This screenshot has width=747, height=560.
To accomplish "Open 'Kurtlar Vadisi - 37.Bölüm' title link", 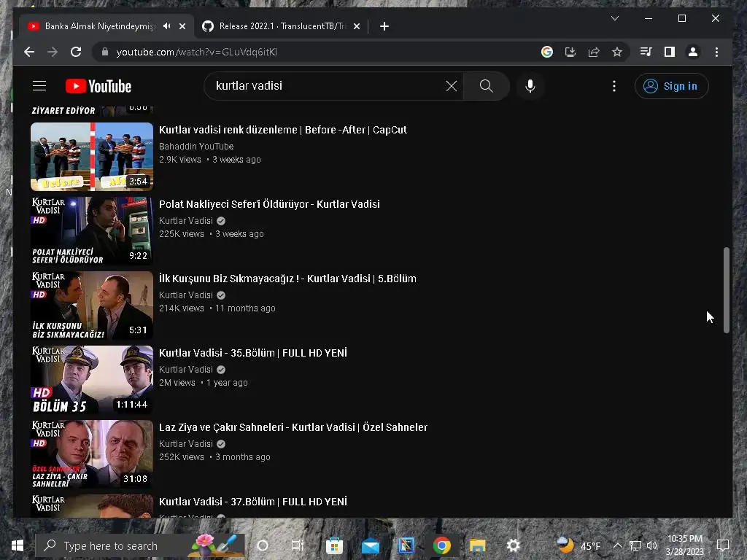I will (253, 502).
